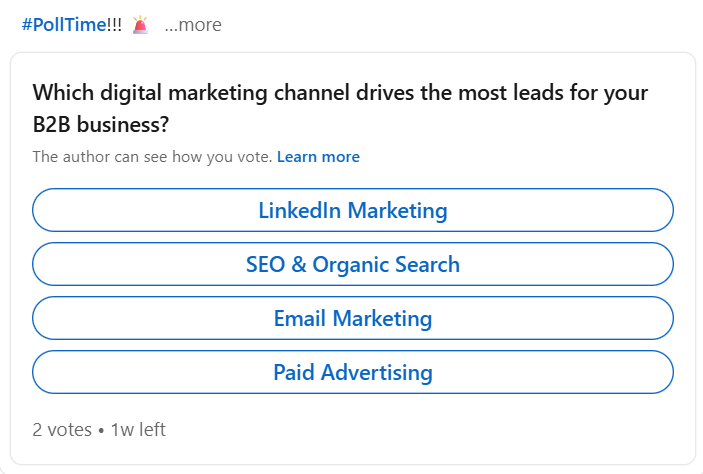
Task: Select the SEO & Organic Search option
Action: point(353,264)
